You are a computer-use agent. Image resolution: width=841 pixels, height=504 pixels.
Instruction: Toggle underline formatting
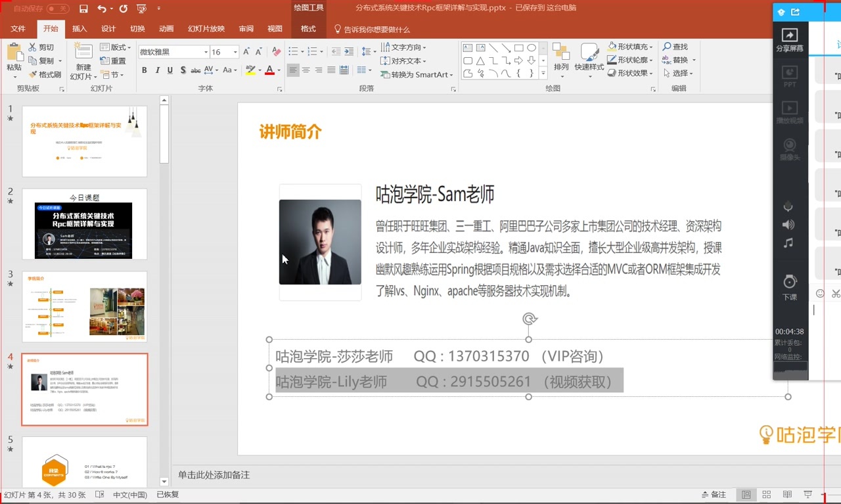(170, 70)
